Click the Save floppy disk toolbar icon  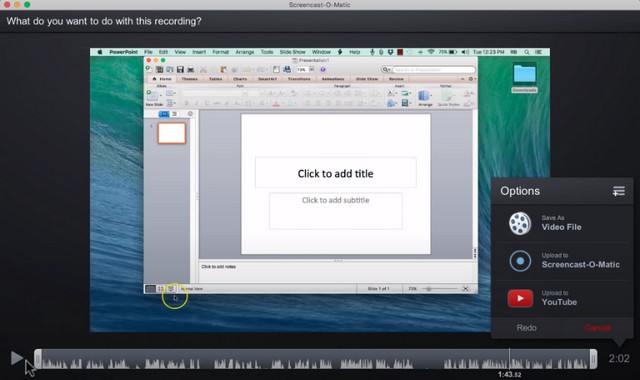pos(180,70)
